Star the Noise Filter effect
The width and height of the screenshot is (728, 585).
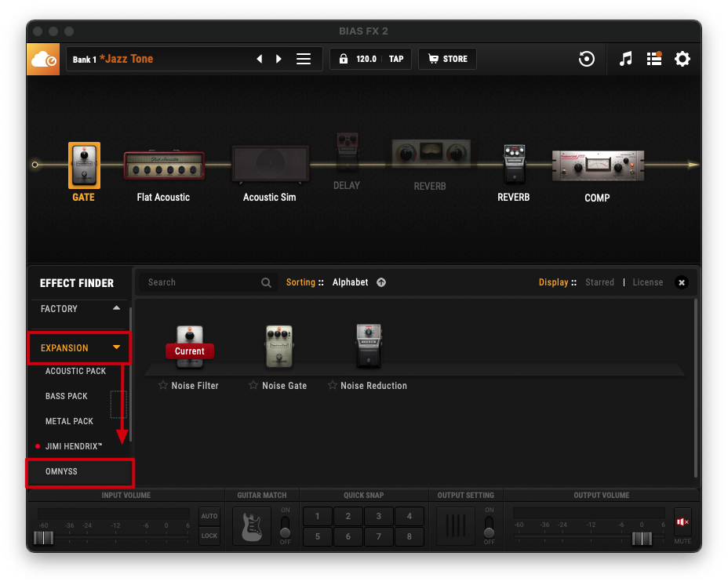(x=163, y=385)
